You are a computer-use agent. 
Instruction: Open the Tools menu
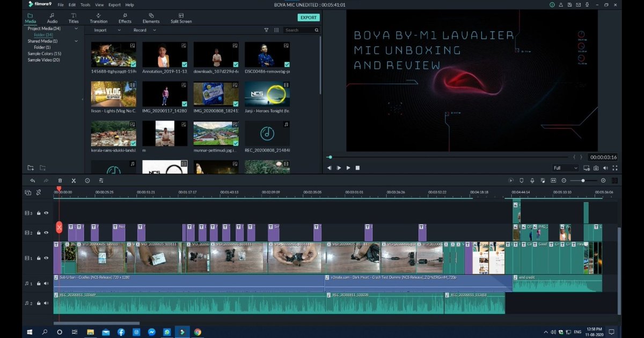[x=85, y=4]
